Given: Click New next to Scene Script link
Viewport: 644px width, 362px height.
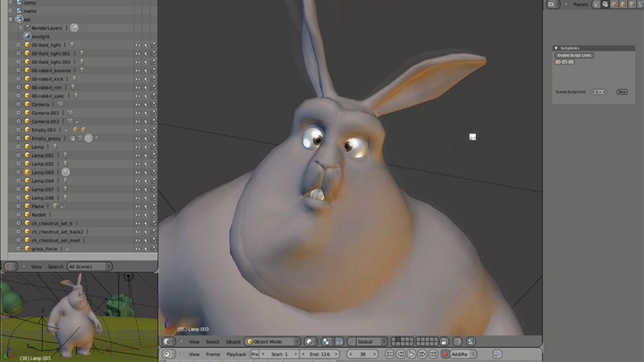Looking at the screenshot, I should (622, 92).
